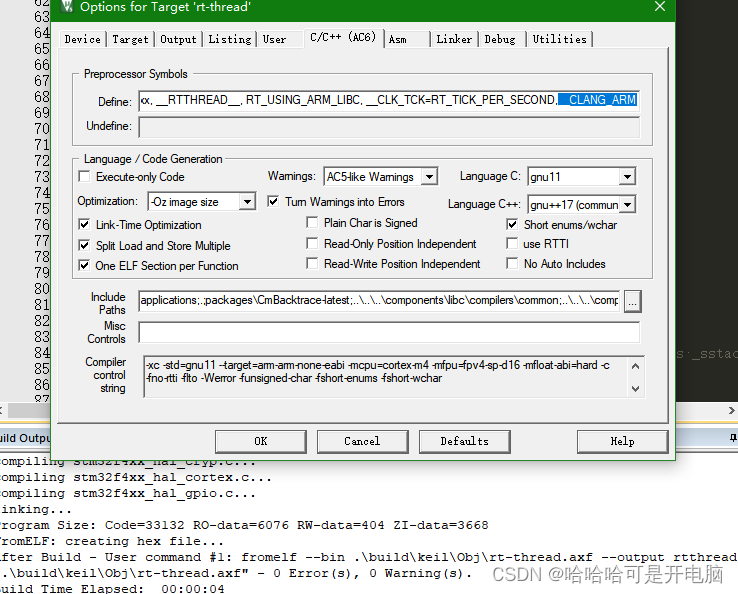Click the Misc Controls input field
The width and height of the screenshot is (738, 594).
point(389,332)
